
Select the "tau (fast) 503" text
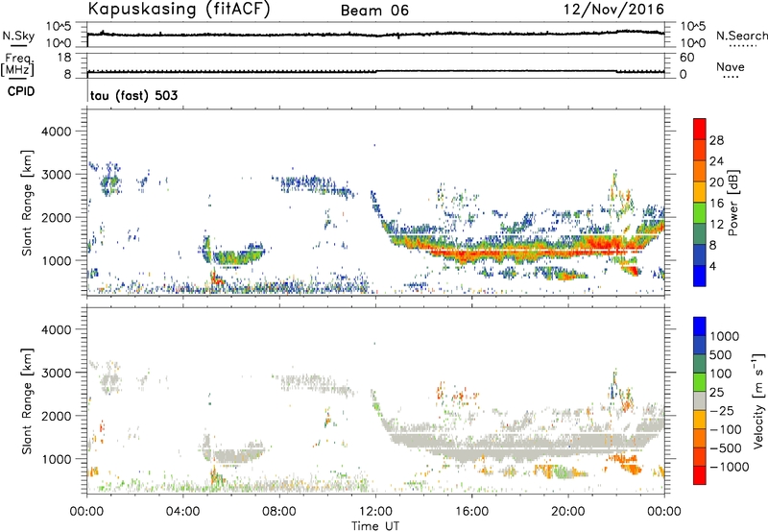133,95
